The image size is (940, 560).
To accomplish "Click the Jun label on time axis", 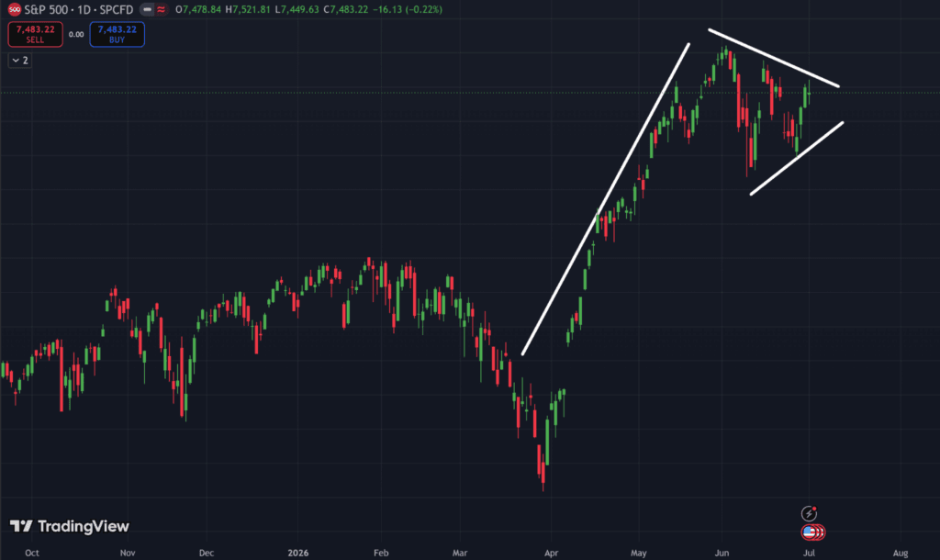I will 722,553.
